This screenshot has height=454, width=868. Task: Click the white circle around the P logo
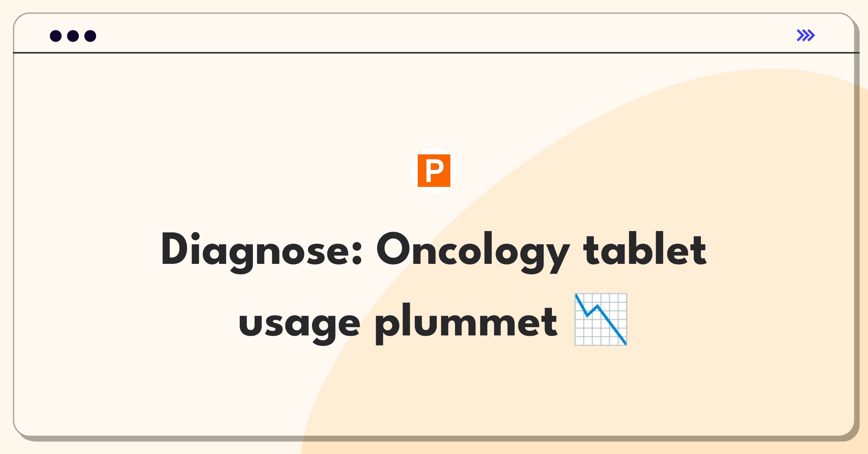434,171
